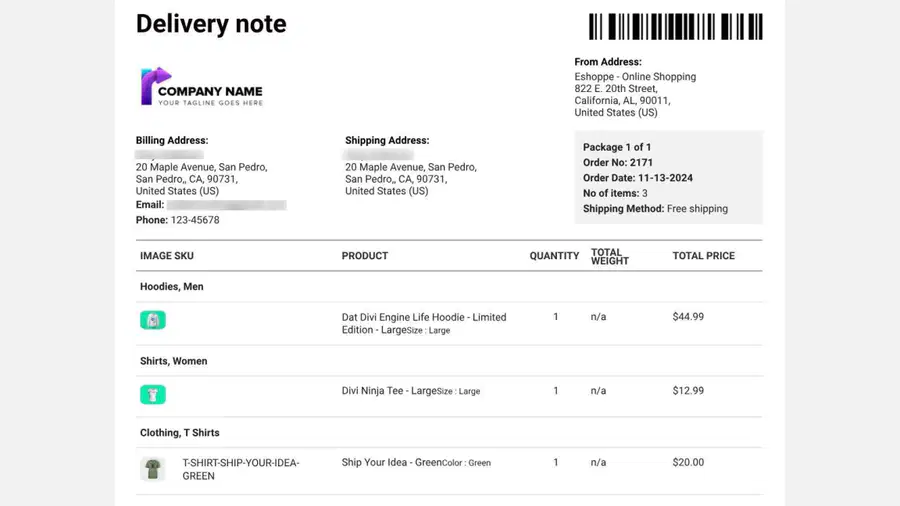The width and height of the screenshot is (900, 506).
Task: Click the barcode at top right
Action: 676,26
